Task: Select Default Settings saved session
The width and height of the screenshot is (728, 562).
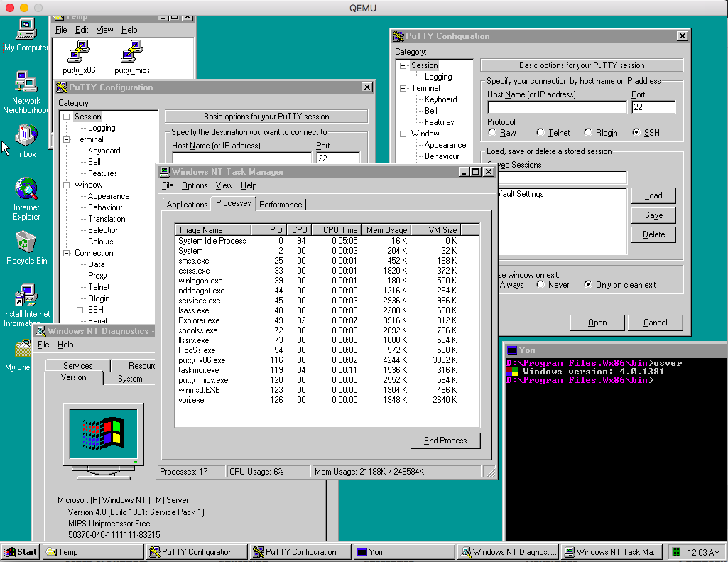Action: tap(520, 194)
